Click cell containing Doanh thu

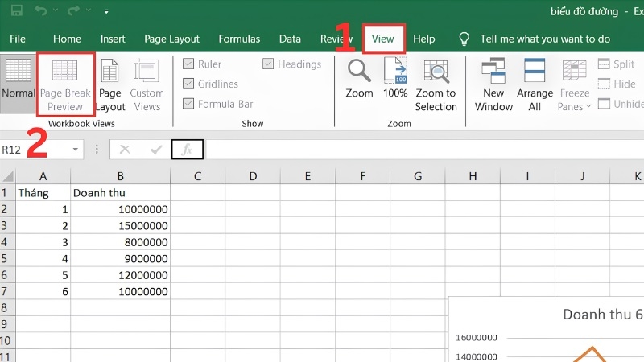(x=120, y=192)
